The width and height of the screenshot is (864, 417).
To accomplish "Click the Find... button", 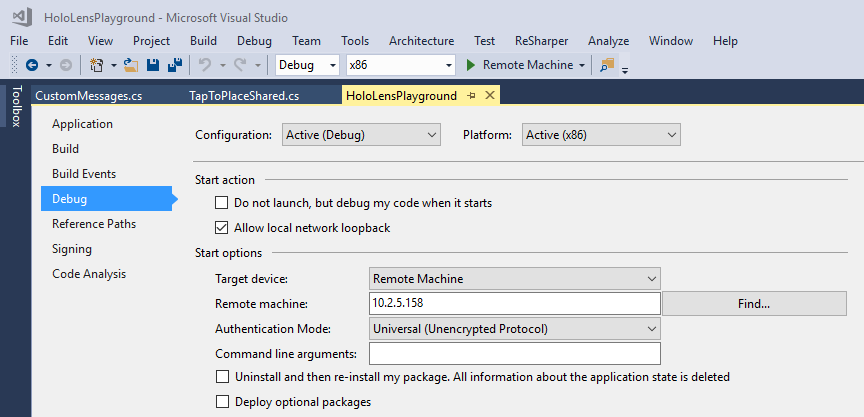I will pyautogui.click(x=754, y=304).
